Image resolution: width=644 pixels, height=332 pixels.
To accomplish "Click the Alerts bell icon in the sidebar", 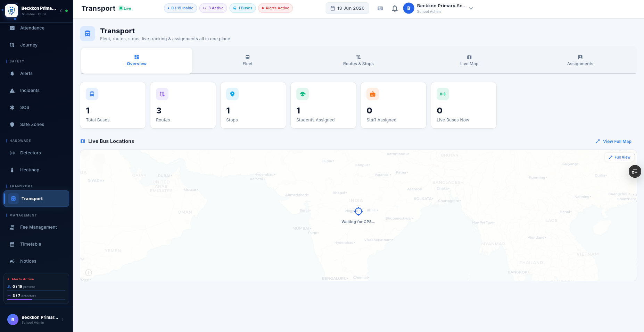I will (x=12, y=74).
